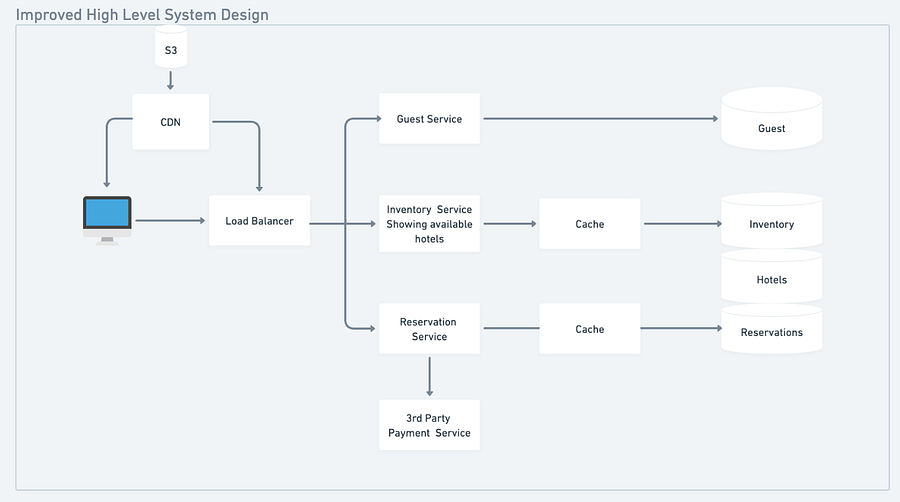Click the Improved High Level System Design title
The height and width of the screenshot is (502, 900).
tap(142, 14)
